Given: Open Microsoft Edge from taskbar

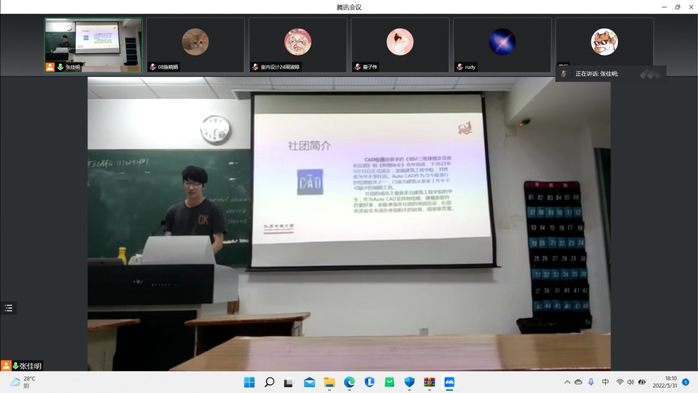Looking at the screenshot, I should click(x=349, y=382).
